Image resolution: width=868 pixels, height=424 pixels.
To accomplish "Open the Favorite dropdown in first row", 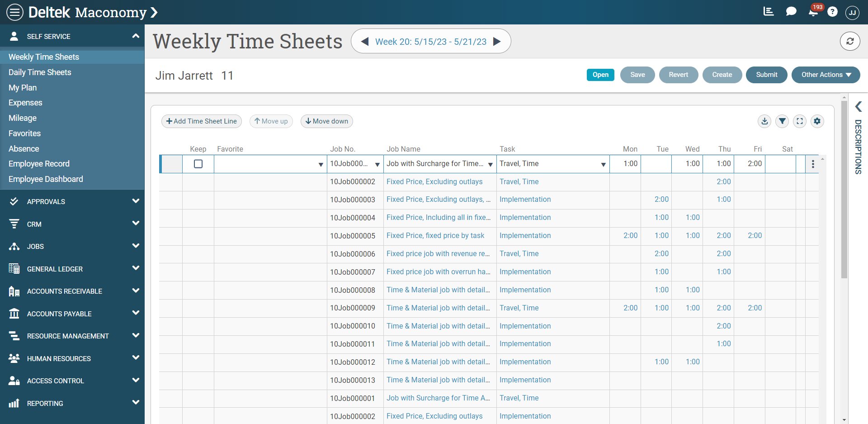I will point(321,164).
